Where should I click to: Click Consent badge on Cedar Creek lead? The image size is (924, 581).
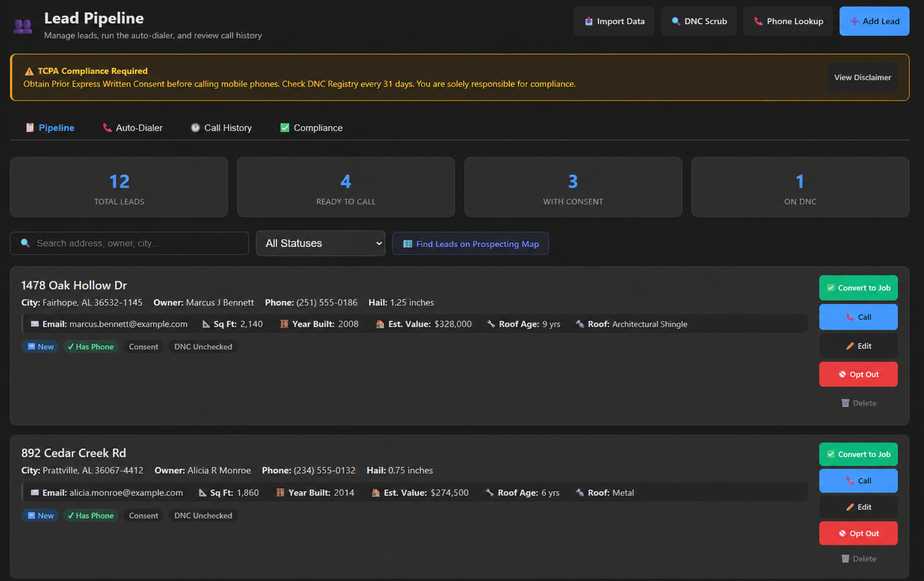pyautogui.click(x=143, y=516)
